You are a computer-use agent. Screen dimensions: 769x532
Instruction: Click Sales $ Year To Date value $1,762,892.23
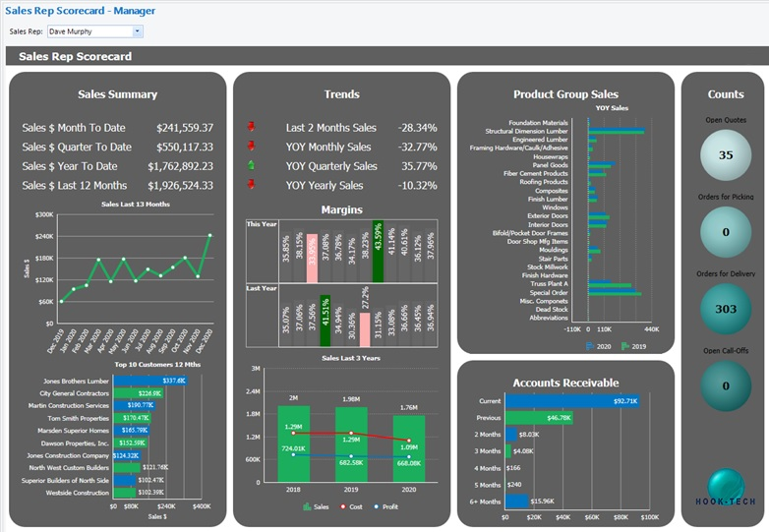[181, 166]
